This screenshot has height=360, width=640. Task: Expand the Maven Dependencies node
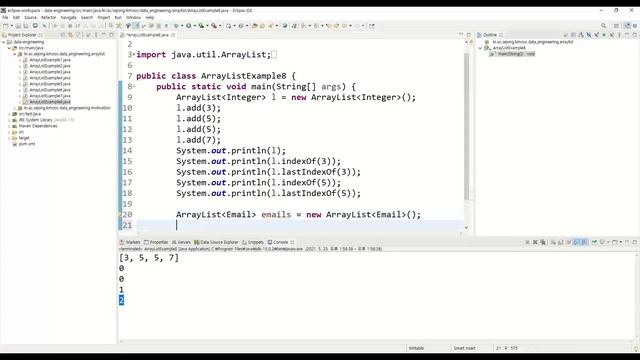[x=9, y=126]
